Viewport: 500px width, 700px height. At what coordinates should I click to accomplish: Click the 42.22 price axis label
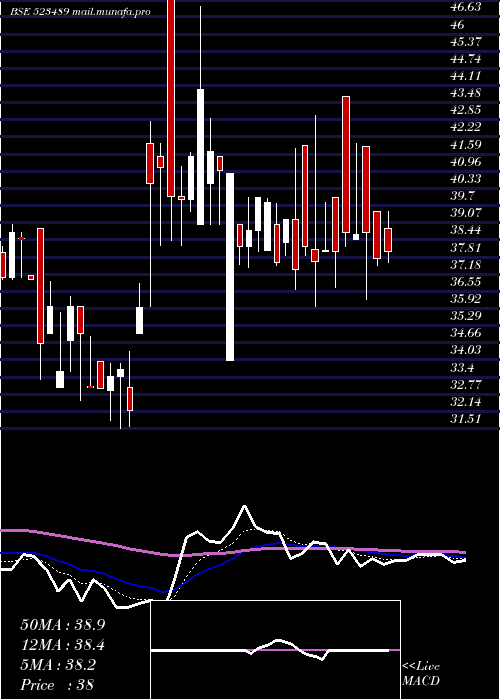tap(467, 127)
